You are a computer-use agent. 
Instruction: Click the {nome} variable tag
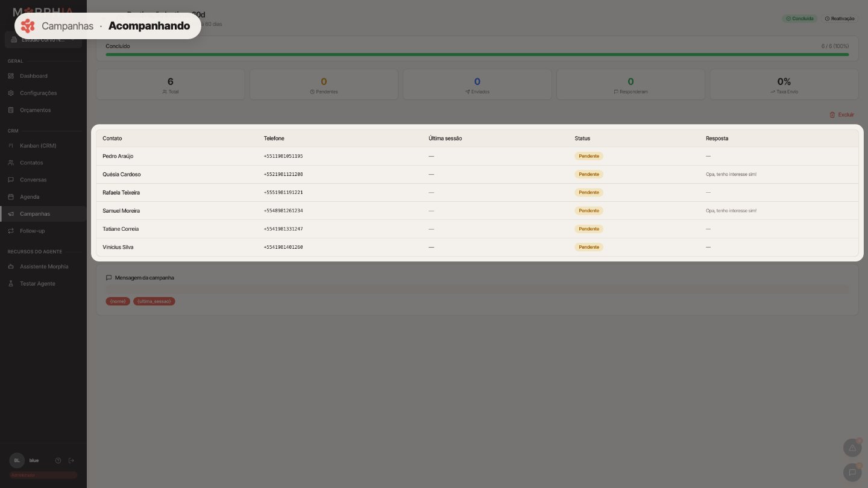[x=118, y=301]
